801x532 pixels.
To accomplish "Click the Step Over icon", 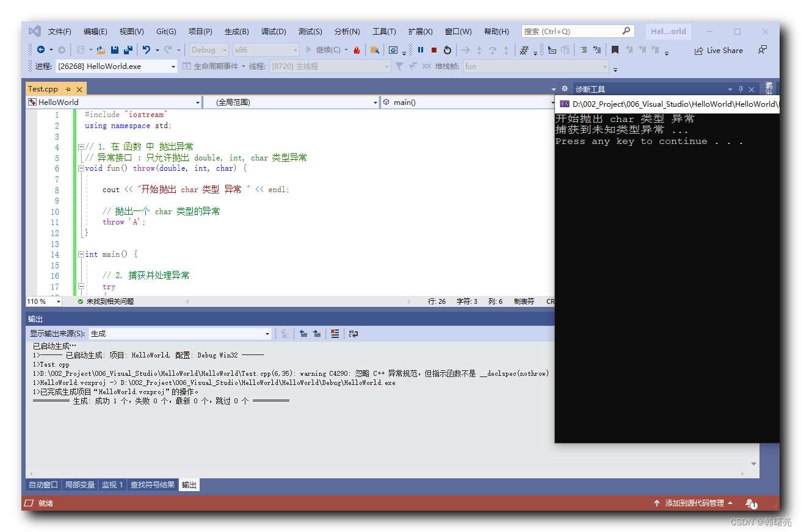I will click(x=493, y=50).
